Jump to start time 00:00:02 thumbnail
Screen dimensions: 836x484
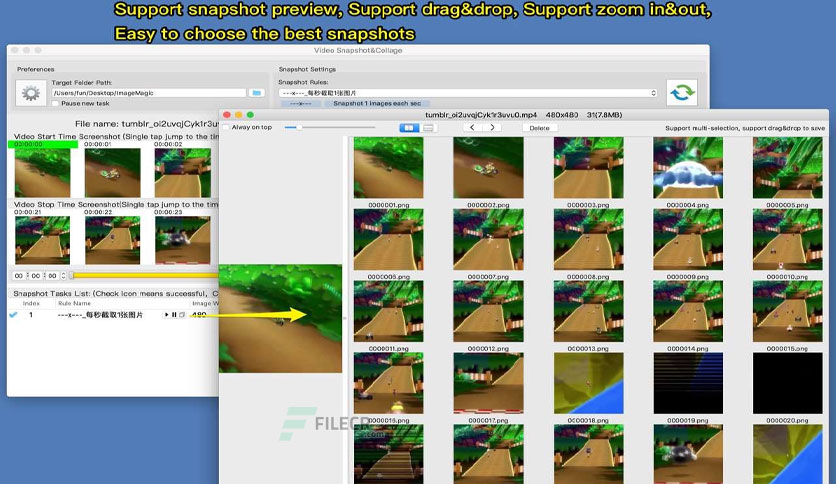pyautogui.click(x=182, y=173)
